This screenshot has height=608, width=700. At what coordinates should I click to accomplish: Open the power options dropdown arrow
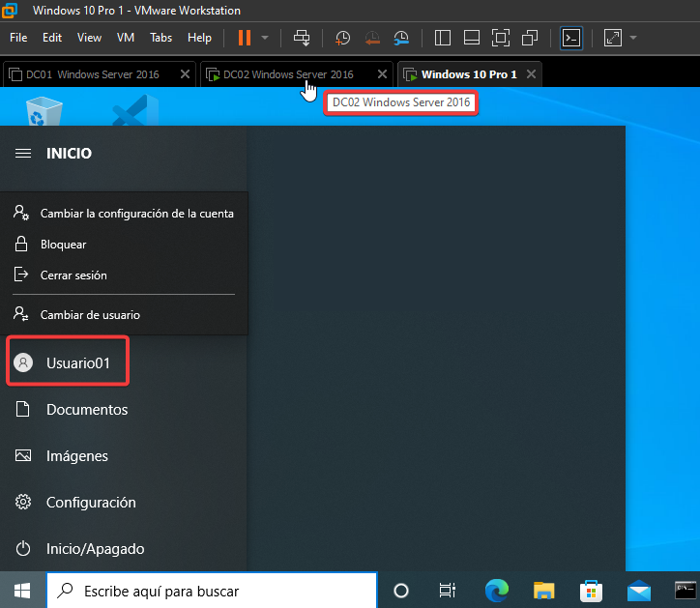tap(265, 38)
